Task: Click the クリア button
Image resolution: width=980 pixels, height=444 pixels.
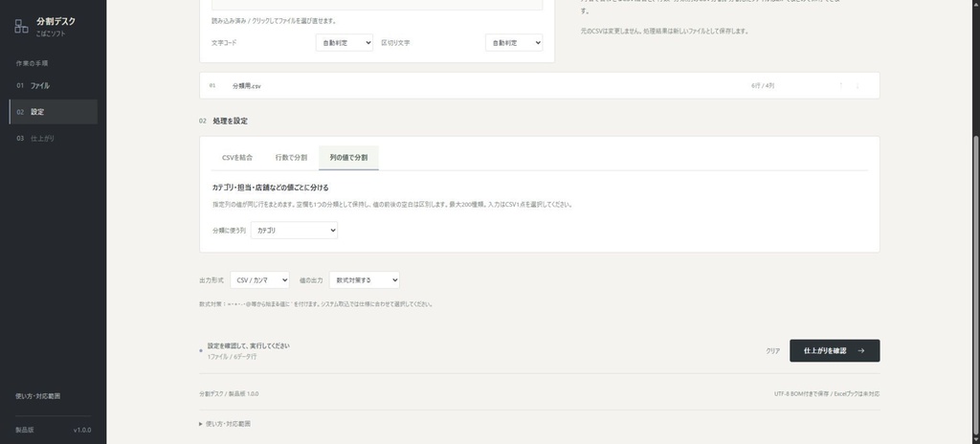Action: 773,351
